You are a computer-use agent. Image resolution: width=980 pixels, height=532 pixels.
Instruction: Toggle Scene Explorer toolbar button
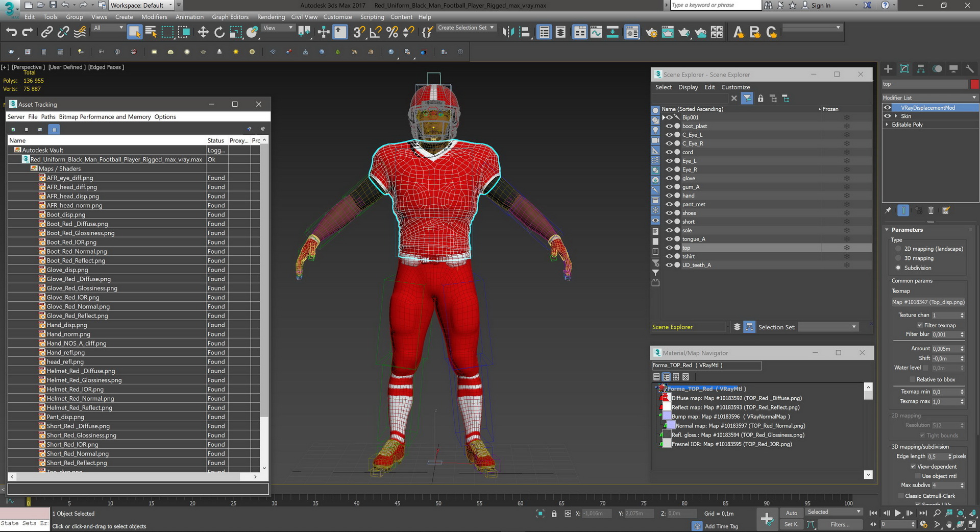[x=544, y=32]
